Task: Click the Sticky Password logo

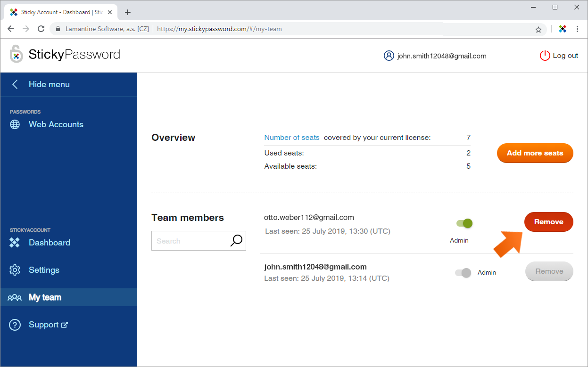Action: tap(65, 55)
